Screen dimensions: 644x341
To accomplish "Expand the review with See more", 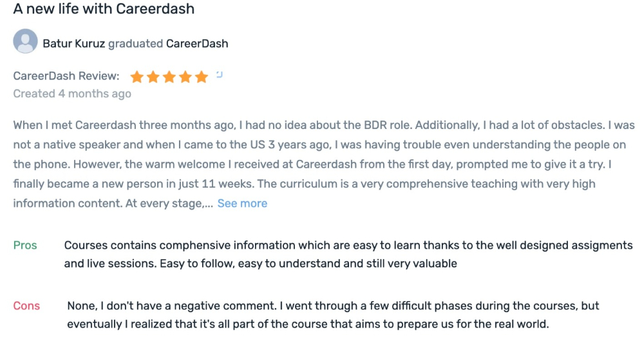I will point(242,203).
